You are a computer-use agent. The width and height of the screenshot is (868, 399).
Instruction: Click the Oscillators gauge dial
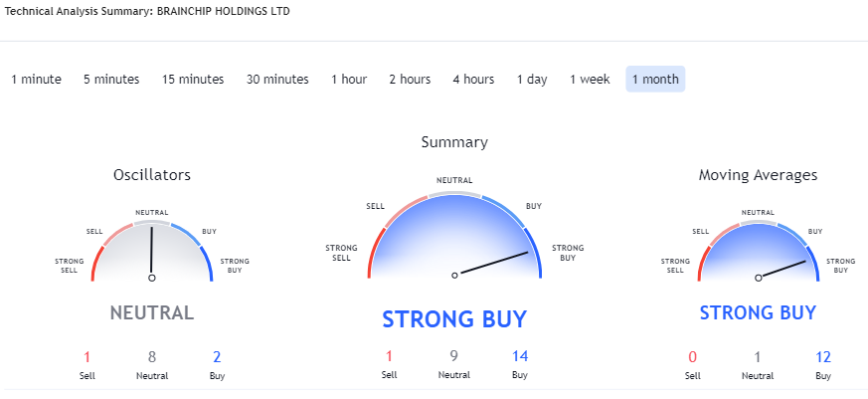pos(152,247)
